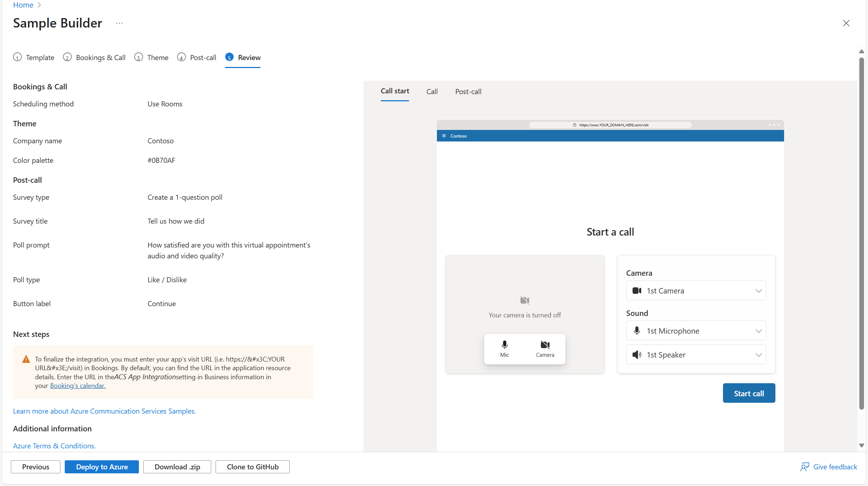Screen dimensions: 868x486
Task: Click the ellipsis beside the Sample Builder title
Action: [x=119, y=23]
